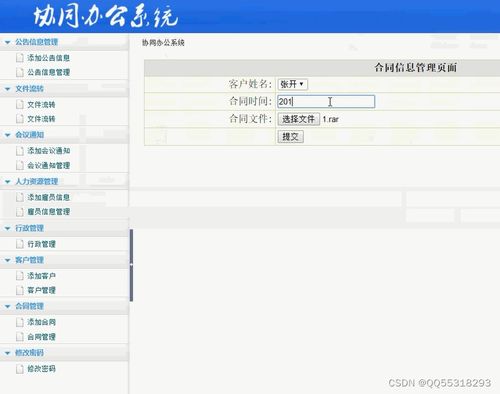
Task: Click the document icon next to 添加会议通知
Action: coord(20,151)
